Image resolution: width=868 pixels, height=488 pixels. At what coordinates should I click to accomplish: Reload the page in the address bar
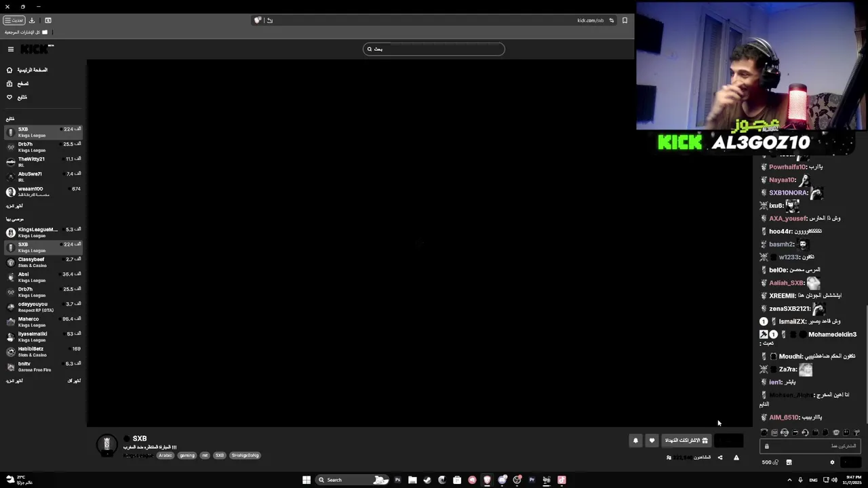270,20
